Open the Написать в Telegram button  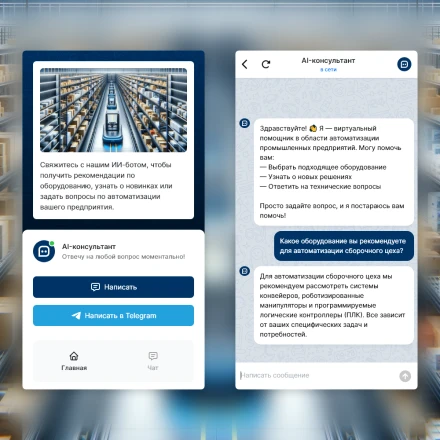(x=113, y=315)
